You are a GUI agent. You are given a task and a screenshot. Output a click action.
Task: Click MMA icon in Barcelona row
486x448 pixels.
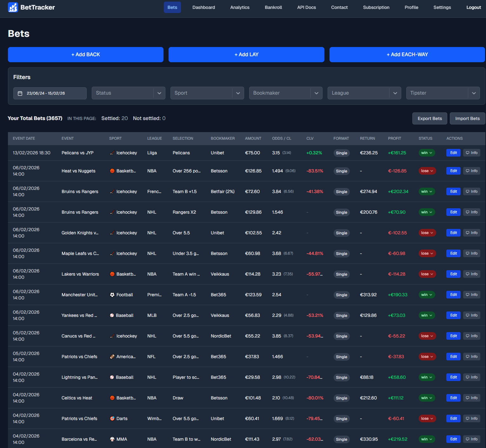pos(112,439)
